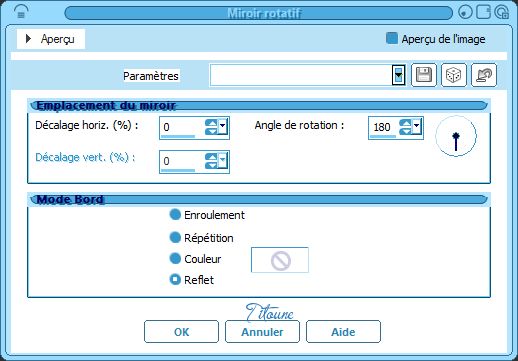Click the randomize parameters dice icon
Viewport: 518px width, 361px height.
[x=454, y=75]
